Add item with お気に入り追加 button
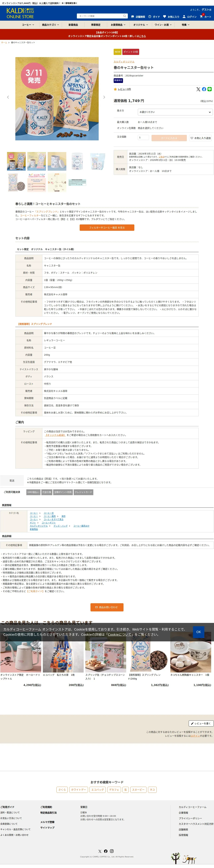The width and height of the screenshot is (214, 868). pyautogui.click(x=200, y=138)
